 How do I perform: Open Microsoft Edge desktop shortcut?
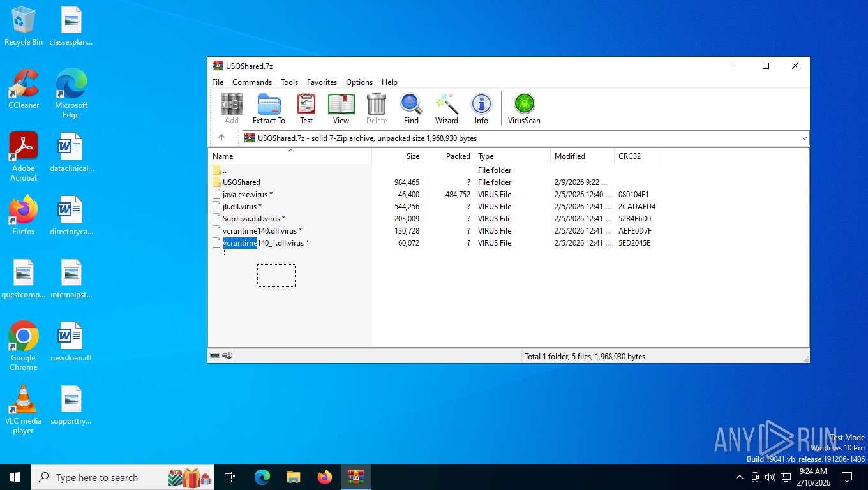71,94
